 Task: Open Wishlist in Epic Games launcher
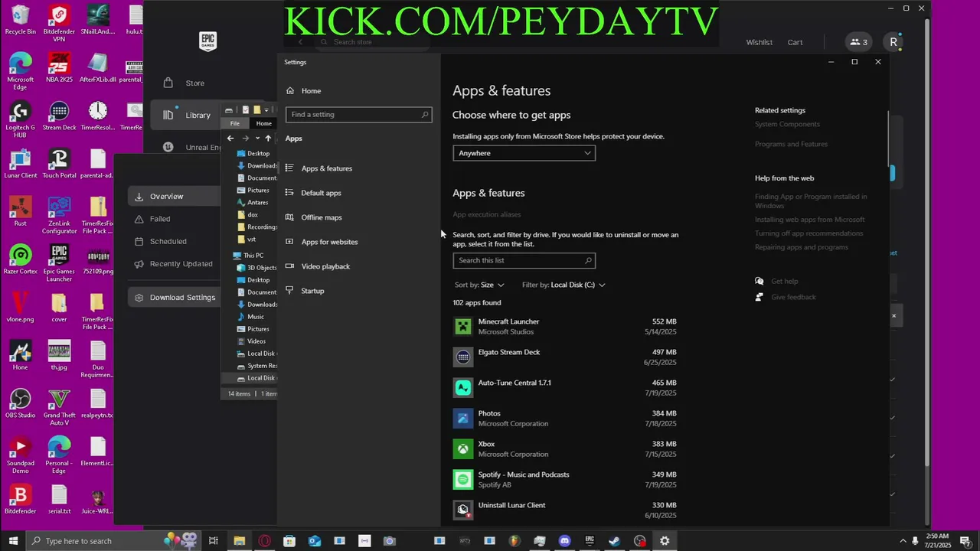pos(759,42)
